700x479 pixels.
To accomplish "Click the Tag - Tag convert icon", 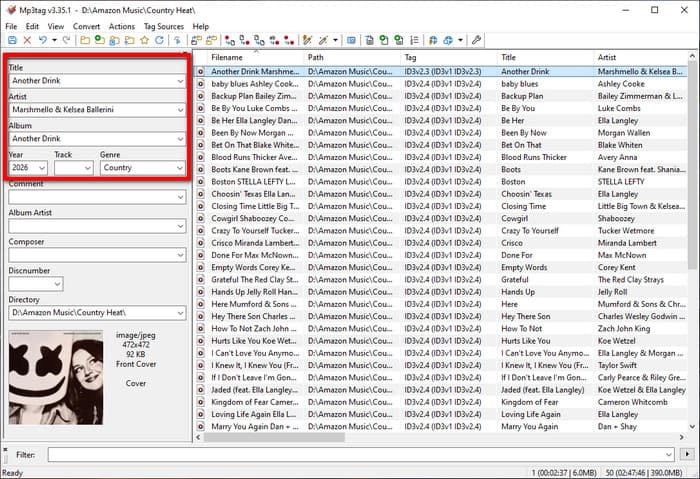I will click(289, 40).
